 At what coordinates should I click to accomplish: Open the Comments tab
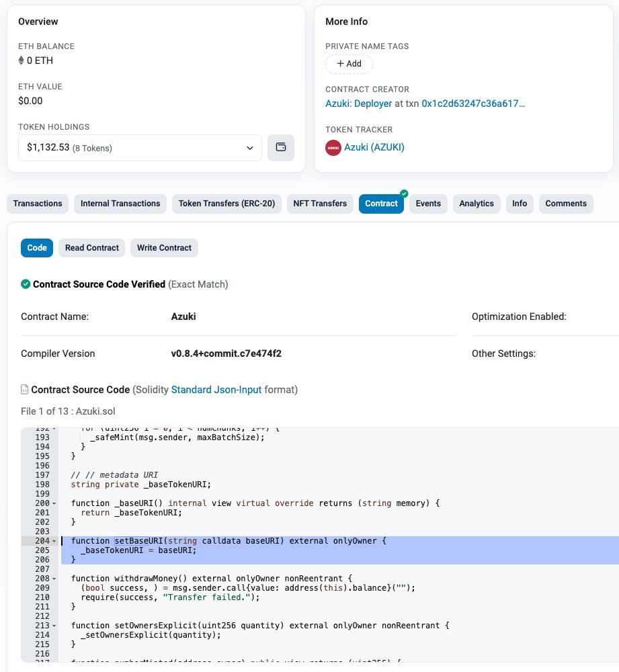[x=566, y=204]
